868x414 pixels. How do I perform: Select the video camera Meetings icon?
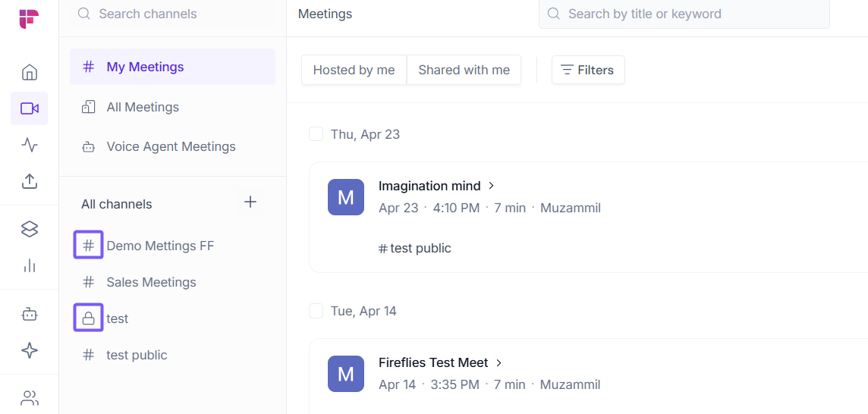pyautogui.click(x=30, y=108)
